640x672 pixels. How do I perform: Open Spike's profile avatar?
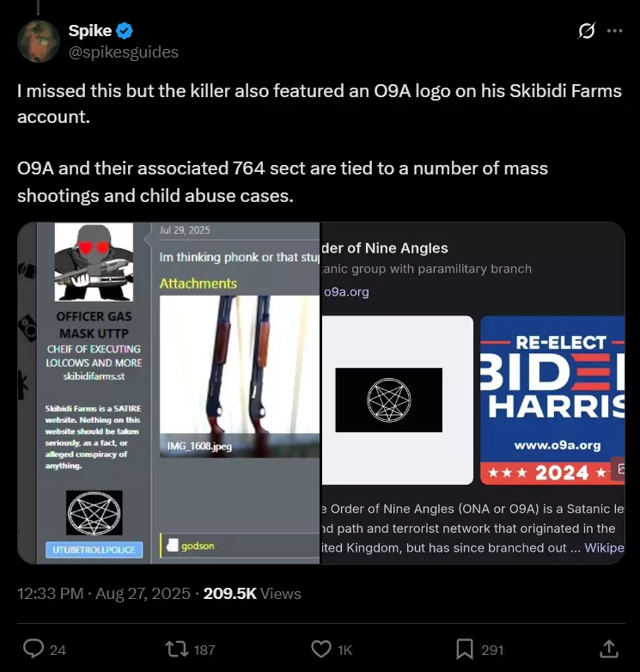coord(38,41)
